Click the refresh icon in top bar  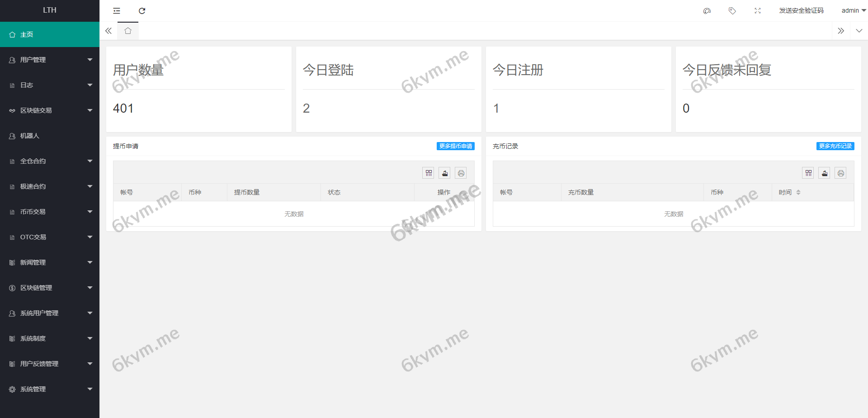click(x=142, y=11)
